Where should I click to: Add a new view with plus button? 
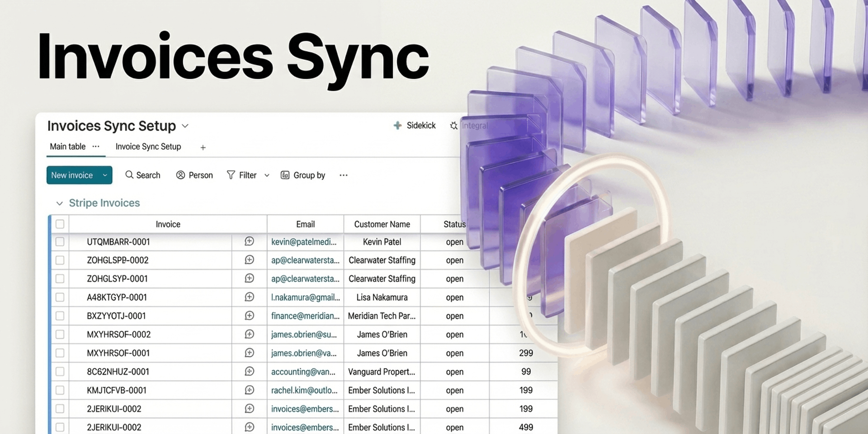point(203,147)
